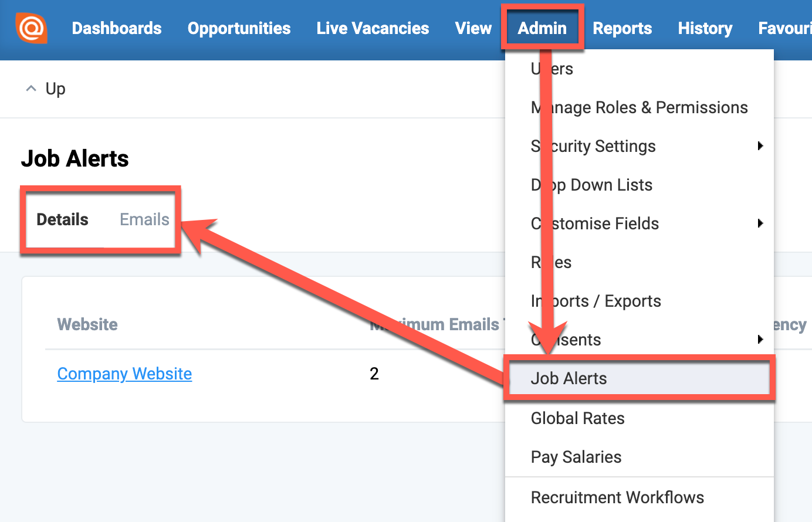This screenshot has width=812, height=522.
Task: Open the Dashboards menu
Action: coord(116,28)
